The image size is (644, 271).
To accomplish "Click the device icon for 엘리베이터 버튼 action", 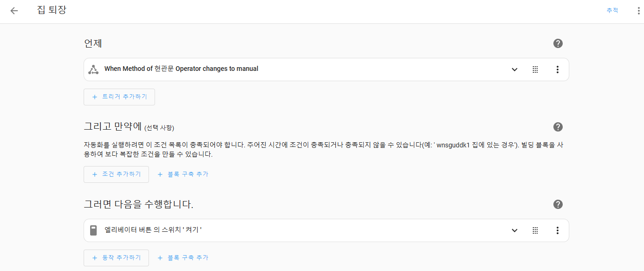I will click(x=93, y=230).
